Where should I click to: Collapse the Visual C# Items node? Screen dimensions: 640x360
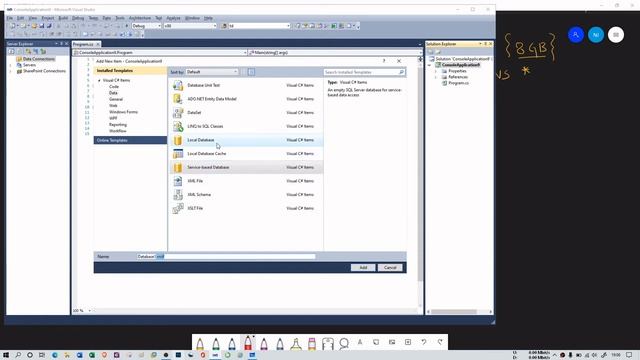pyautogui.click(x=99, y=80)
